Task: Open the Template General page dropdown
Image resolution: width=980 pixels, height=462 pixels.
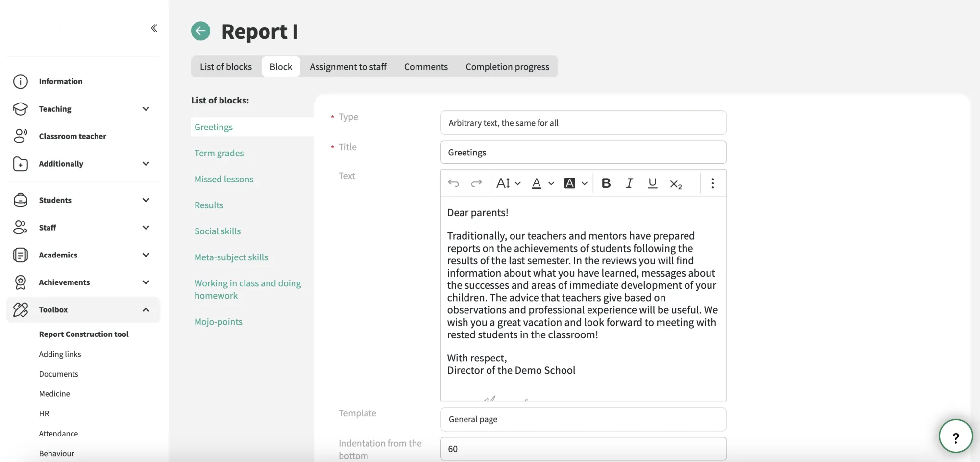Action: pyautogui.click(x=583, y=419)
